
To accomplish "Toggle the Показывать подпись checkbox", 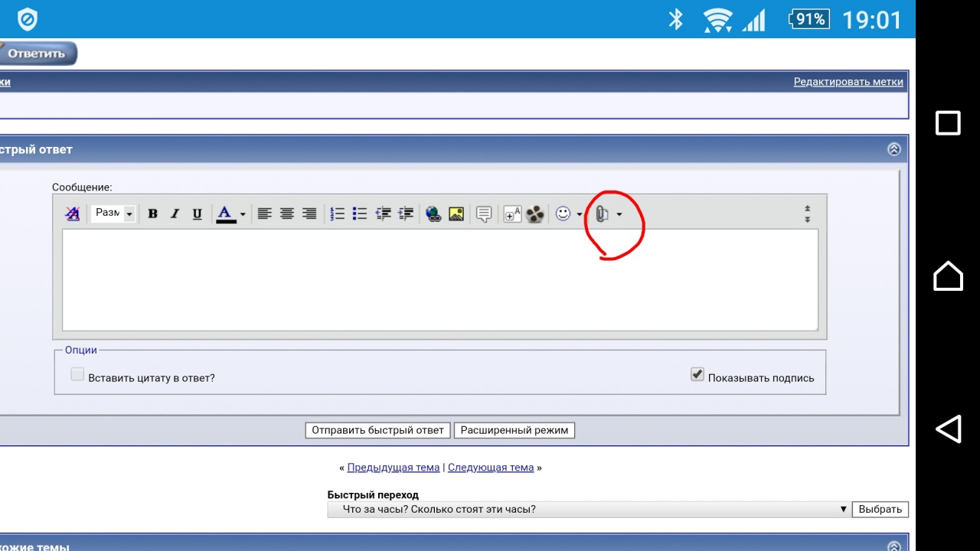I will 697,374.
